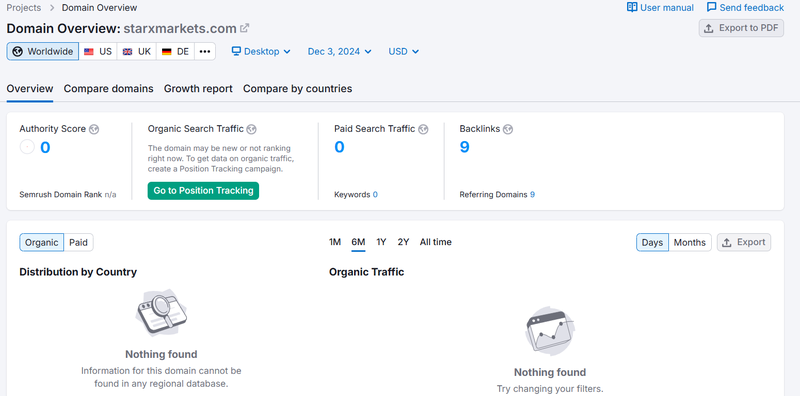Image resolution: width=800 pixels, height=396 pixels.
Task: Expand the USD currency dropdown
Action: click(x=404, y=52)
